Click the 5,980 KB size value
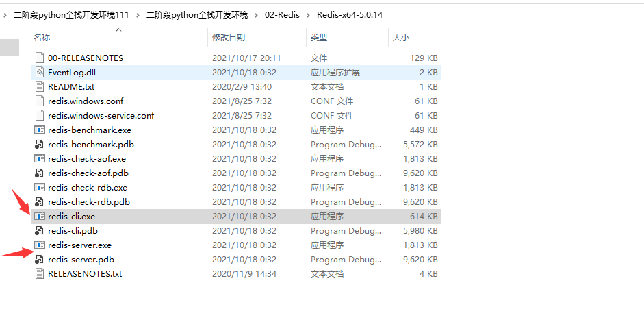This screenshot has width=644, height=331. point(421,231)
